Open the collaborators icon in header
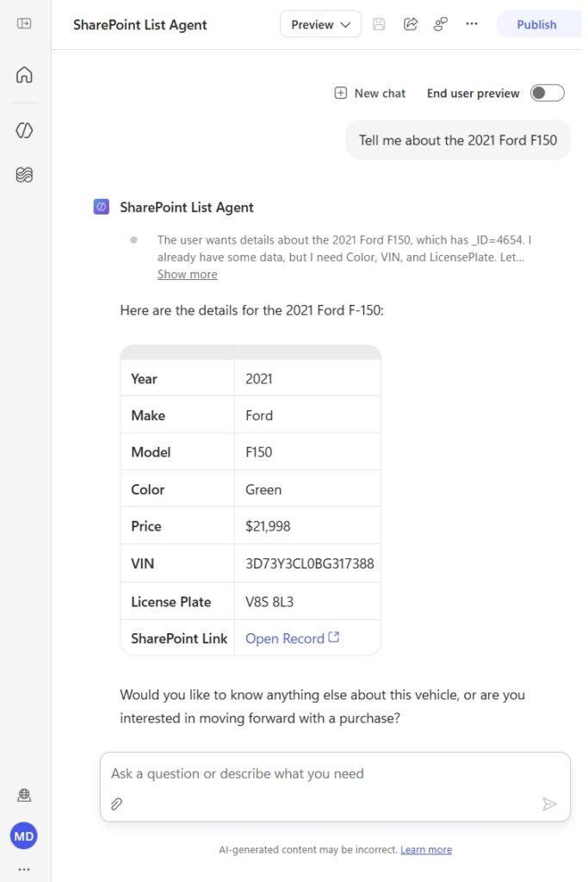The image size is (588, 882). 441,24
